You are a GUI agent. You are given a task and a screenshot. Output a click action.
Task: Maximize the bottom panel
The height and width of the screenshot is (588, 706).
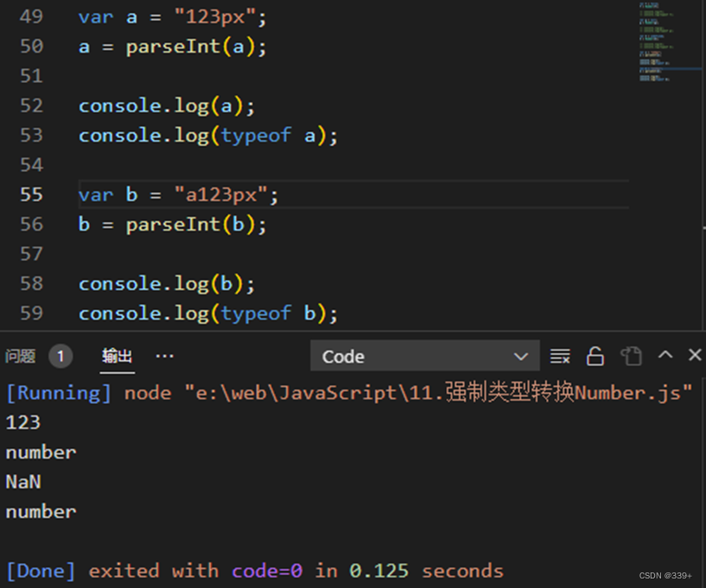click(x=664, y=355)
